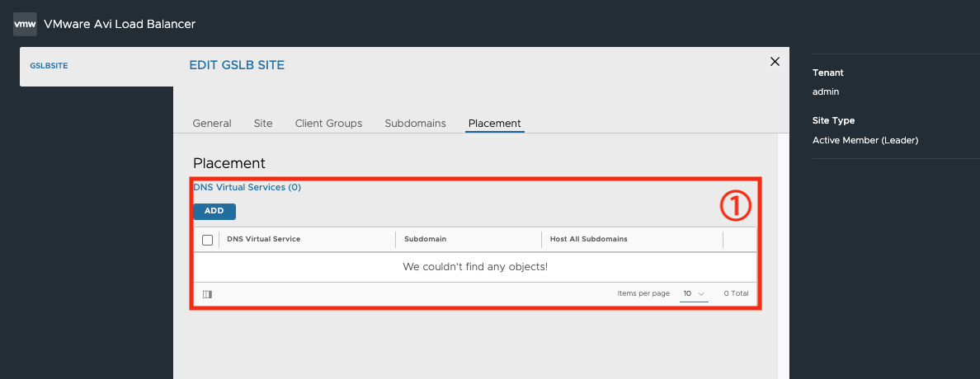Select the Placement tab

(x=494, y=124)
